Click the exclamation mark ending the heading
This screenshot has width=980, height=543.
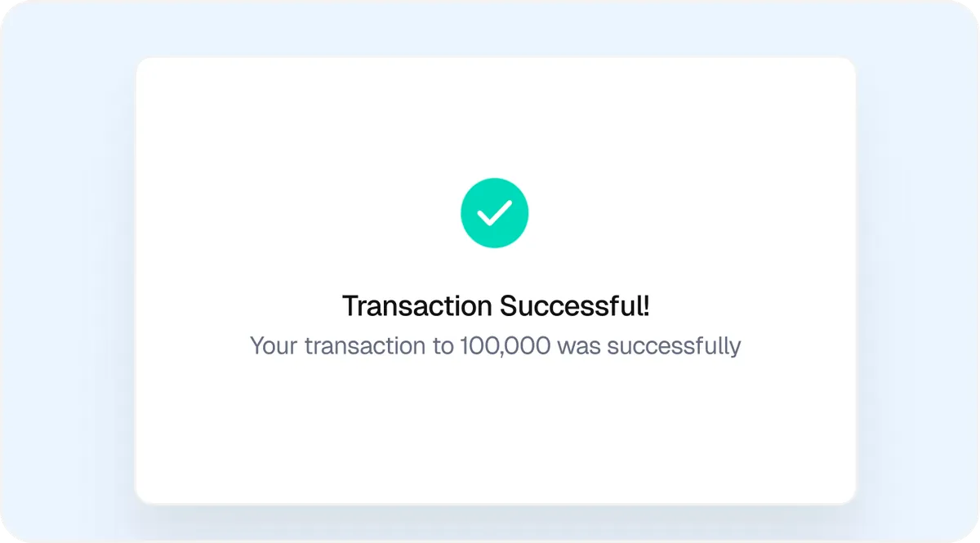[645, 306]
